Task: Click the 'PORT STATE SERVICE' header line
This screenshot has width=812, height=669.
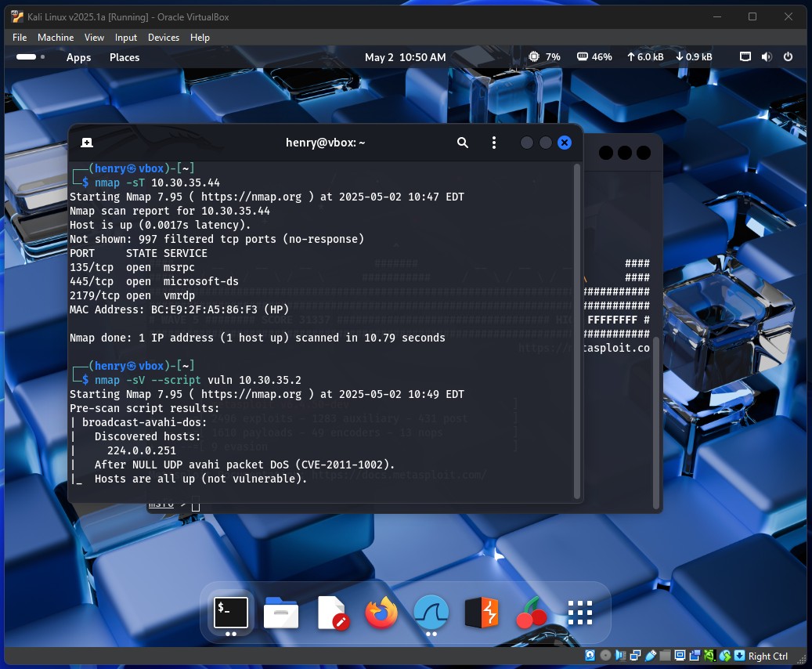Action: [139, 253]
